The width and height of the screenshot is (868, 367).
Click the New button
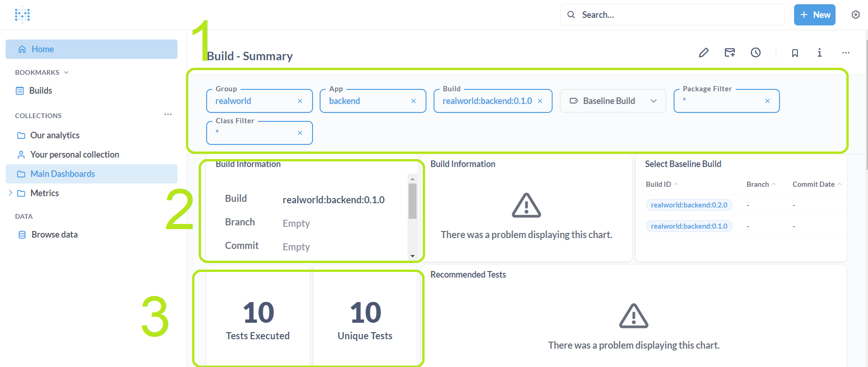point(815,15)
